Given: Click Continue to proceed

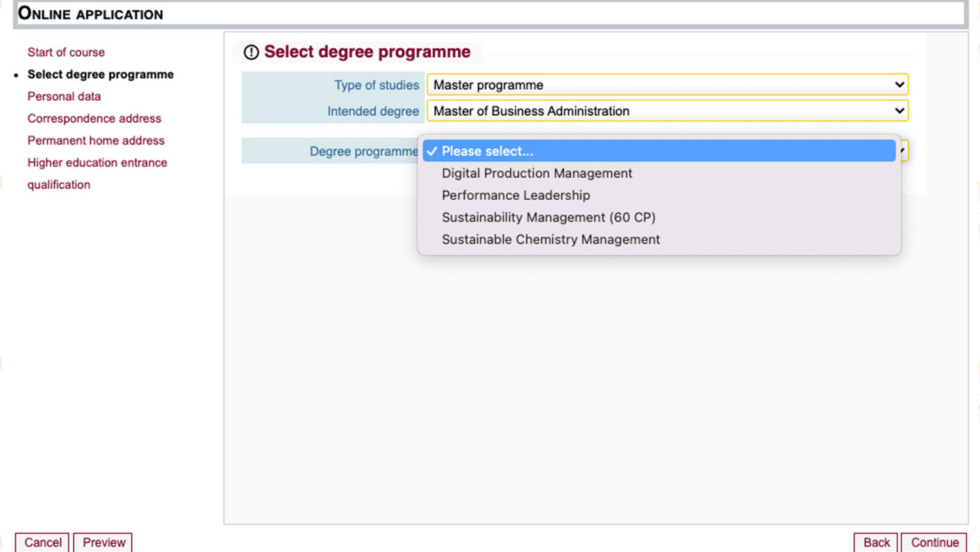Looking at the screenshot, I should coord(934,542).
